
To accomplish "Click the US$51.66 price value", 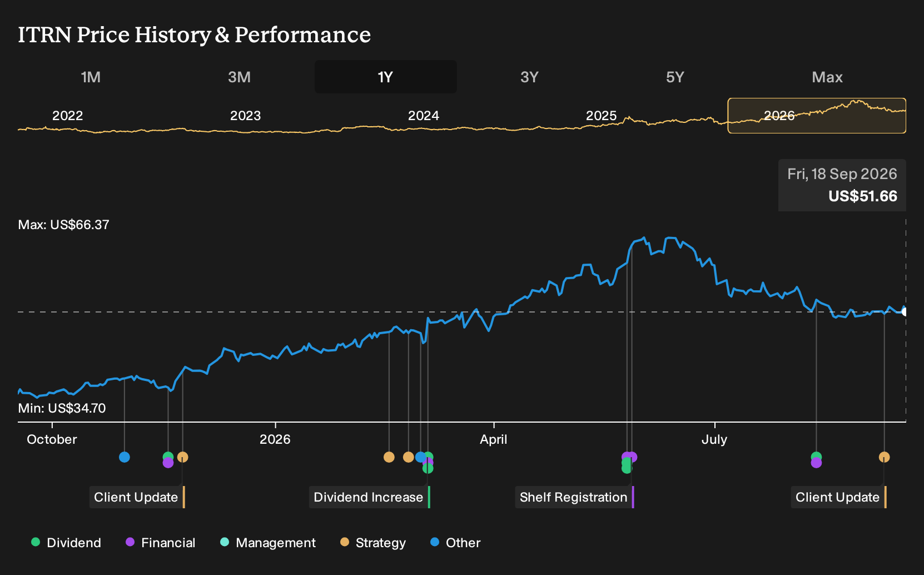I will tap(863, 196).
